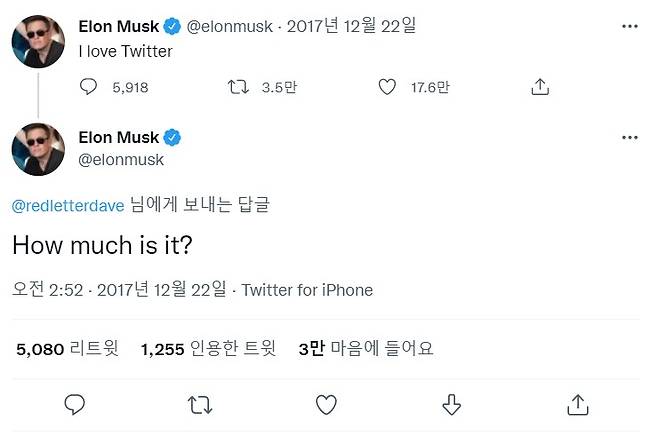Open Elon Musk avatar on main tweet
658x444 pixels.
click(x=38, y=148)
